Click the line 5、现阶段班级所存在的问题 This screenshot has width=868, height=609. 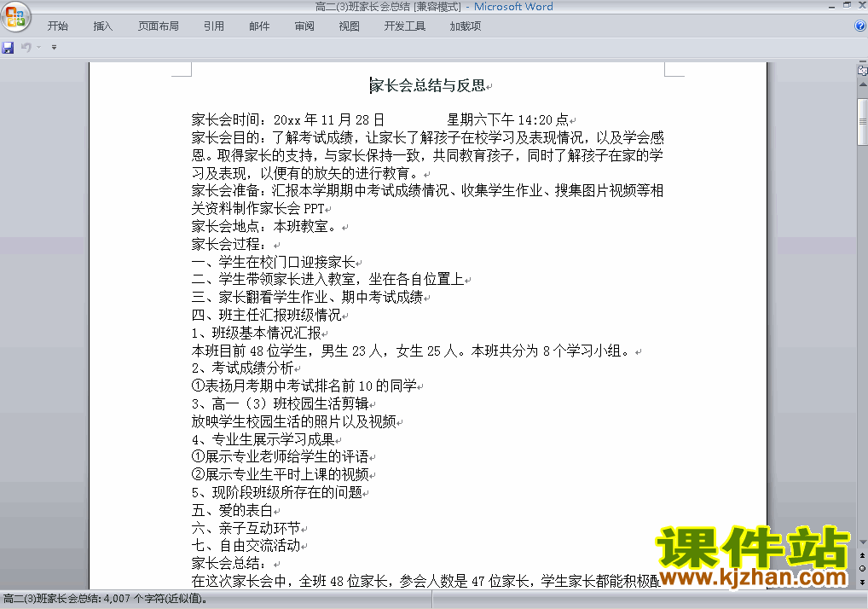coord(277,492)
